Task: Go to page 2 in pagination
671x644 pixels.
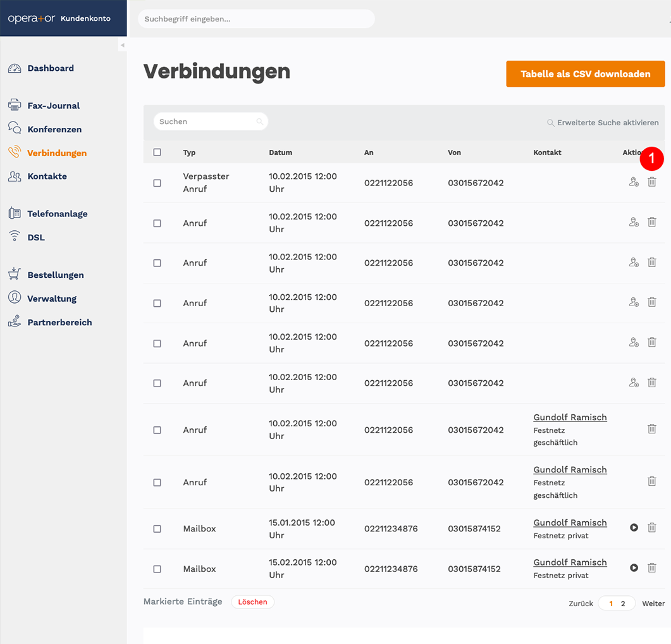Action: pos(623,604)
